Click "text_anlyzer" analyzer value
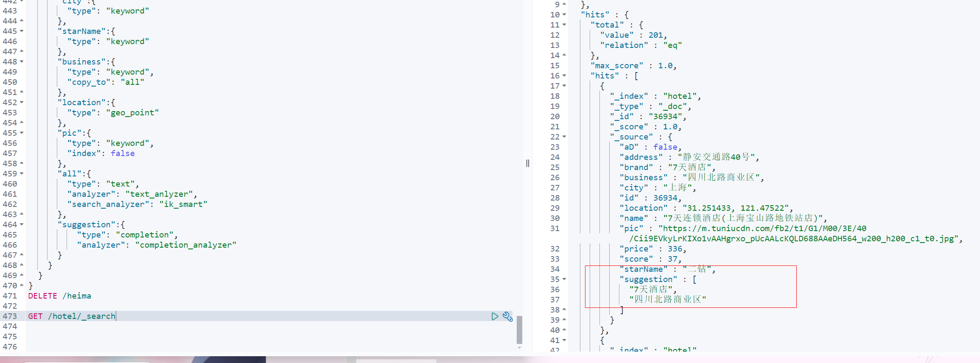980x363 pixels. 159,194
